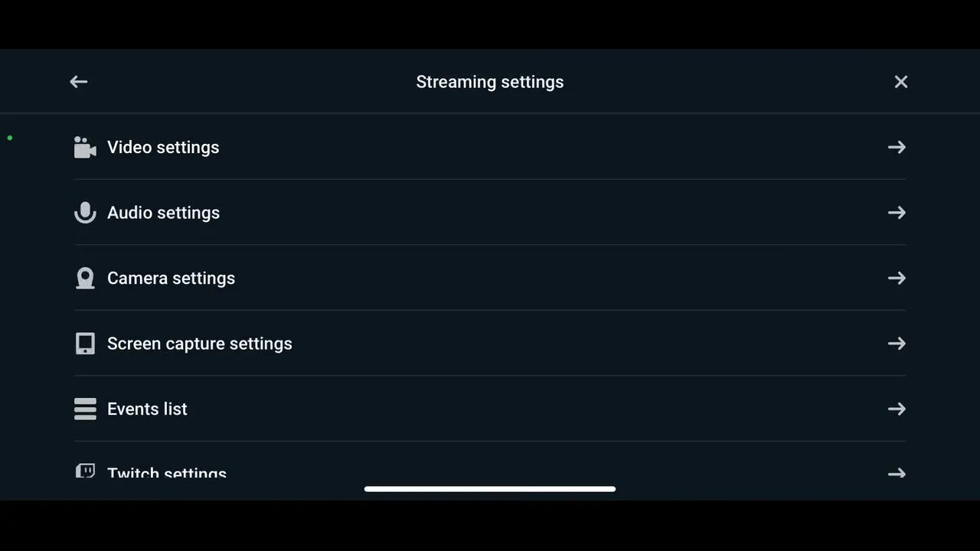Click the screen capture device icon
The width and height of the screenshot is (980, 551).
tap(85, 344)
